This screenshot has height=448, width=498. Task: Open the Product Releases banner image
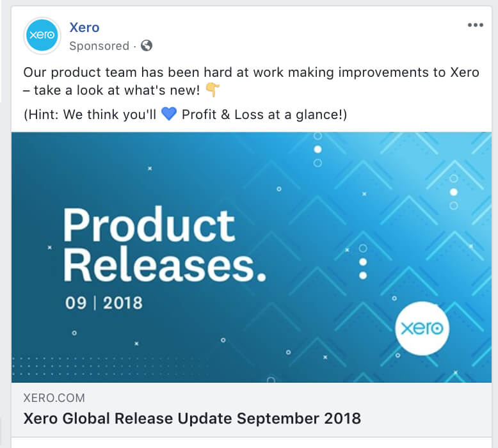[x=251, y=257]
